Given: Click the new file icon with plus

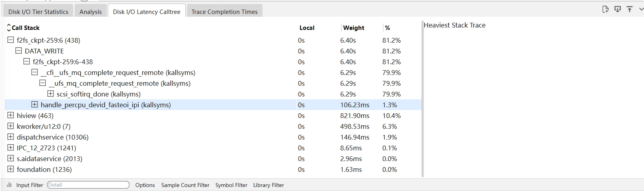Looking at the screenshot, I should pos(605,9).
